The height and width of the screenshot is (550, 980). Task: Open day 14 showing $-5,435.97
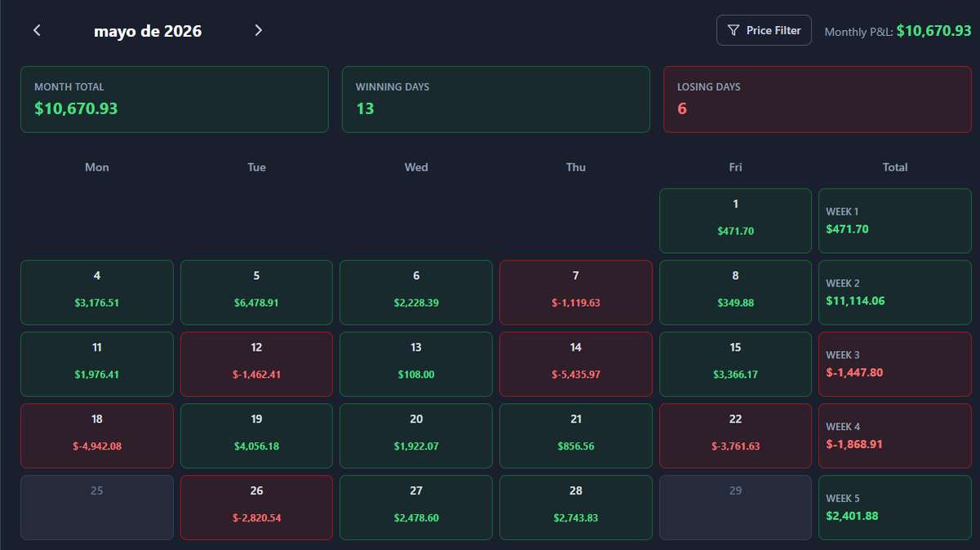pos(576,364)
